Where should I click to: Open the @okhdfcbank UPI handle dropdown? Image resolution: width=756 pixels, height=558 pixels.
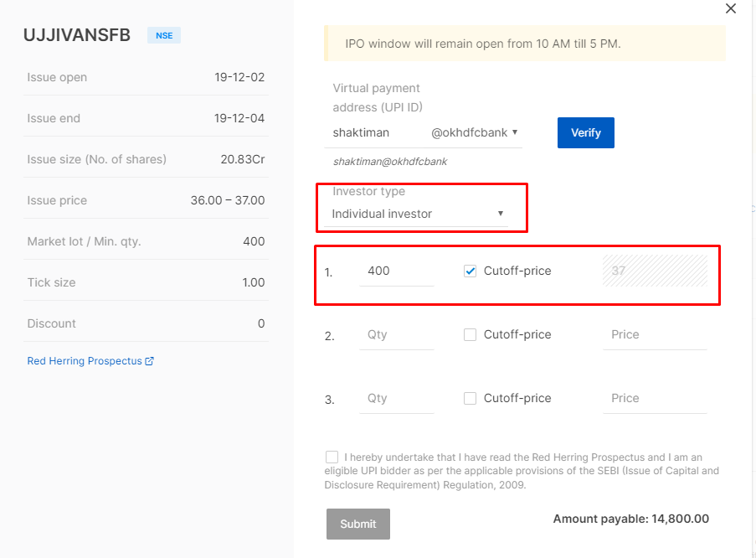(x=475, y=132)
